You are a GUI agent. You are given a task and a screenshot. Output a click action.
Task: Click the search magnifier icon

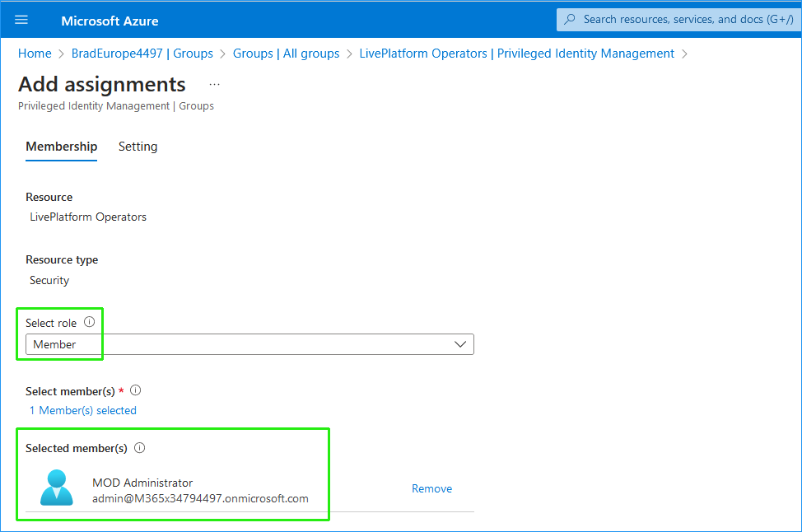point(569,20)
